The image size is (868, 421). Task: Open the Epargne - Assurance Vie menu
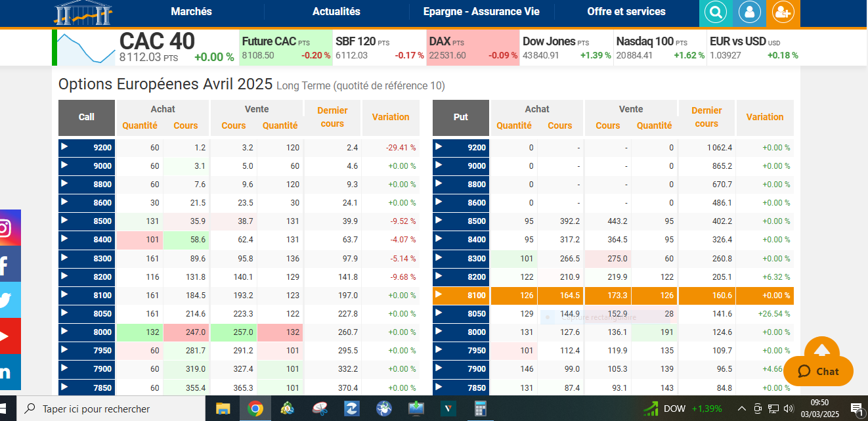click(x=481, y=12)
